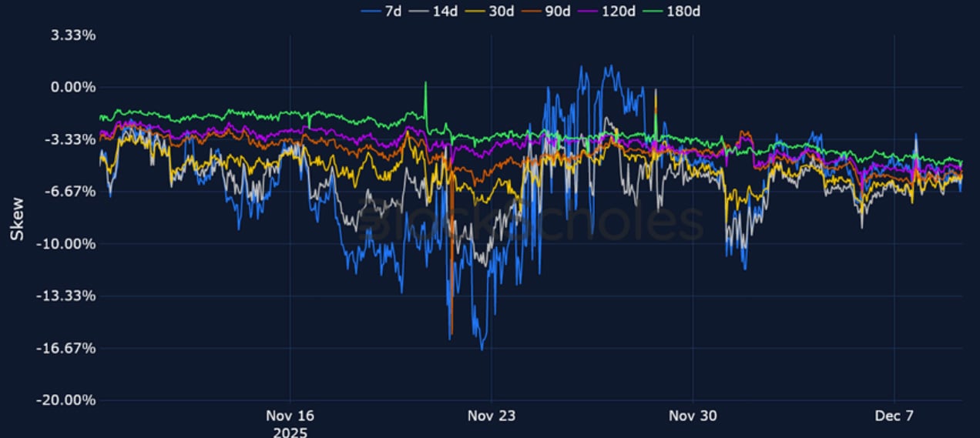Select the Dec 7 date tick

(x=894, y=416)
